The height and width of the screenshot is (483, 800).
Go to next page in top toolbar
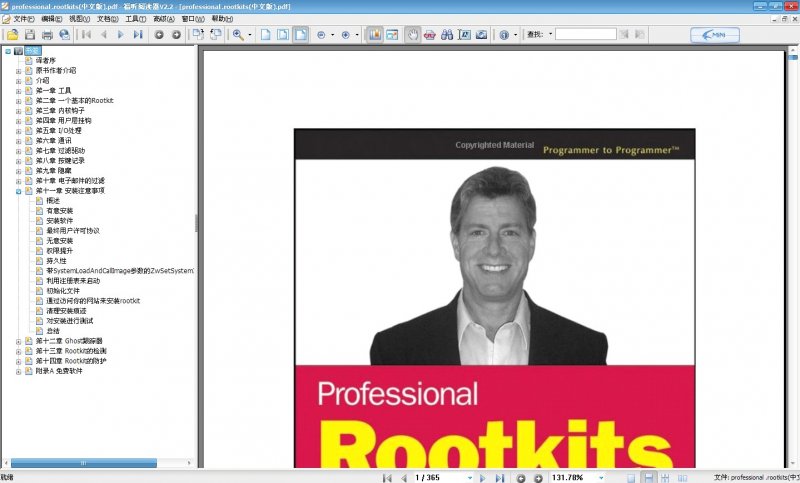point(120,35)
